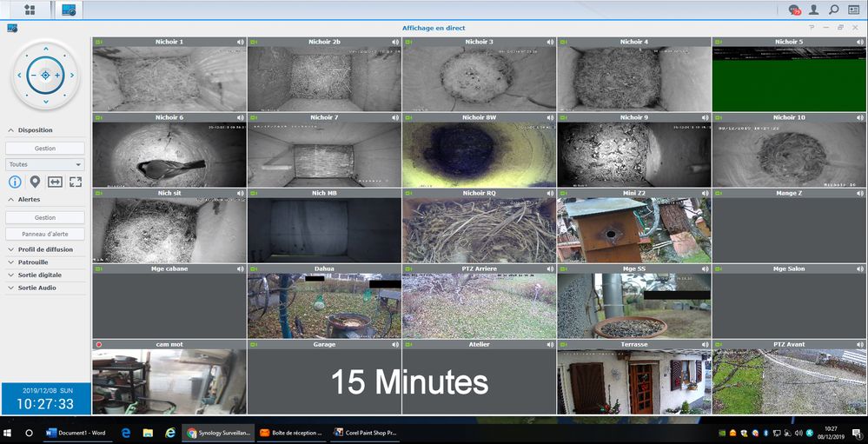868x444 pixels.
Task: Click the map pin E-Map icon
Action: (35, 182)
